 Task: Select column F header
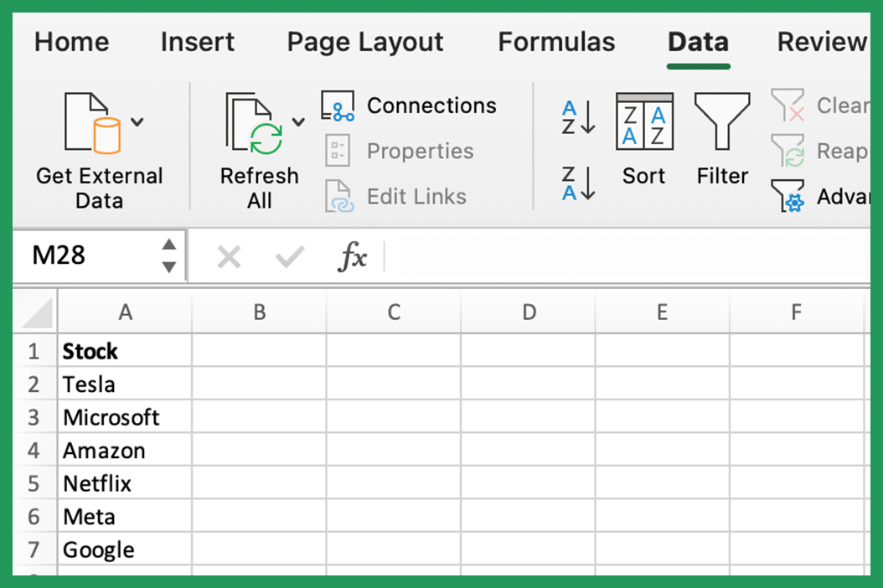click(796, 312)
